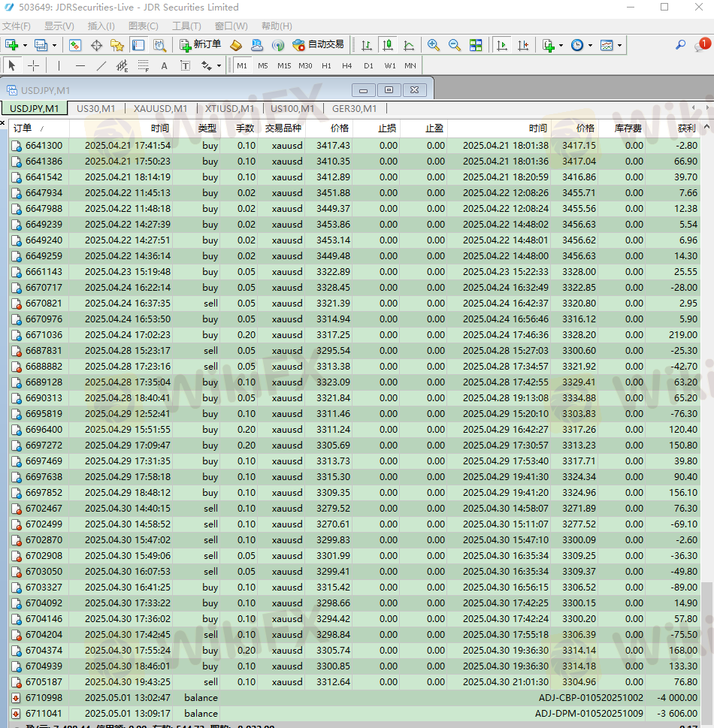Draw a trendline with the trendline tool
The image size is (714, 728).
click(x=101, y=65)
